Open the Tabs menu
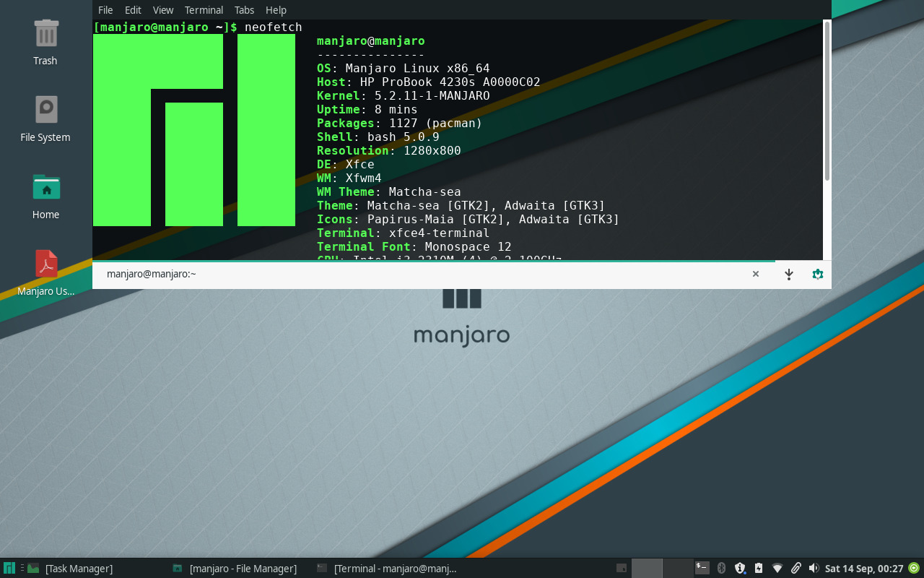This screenshot has height=578, width=924. tap(244, 9)
